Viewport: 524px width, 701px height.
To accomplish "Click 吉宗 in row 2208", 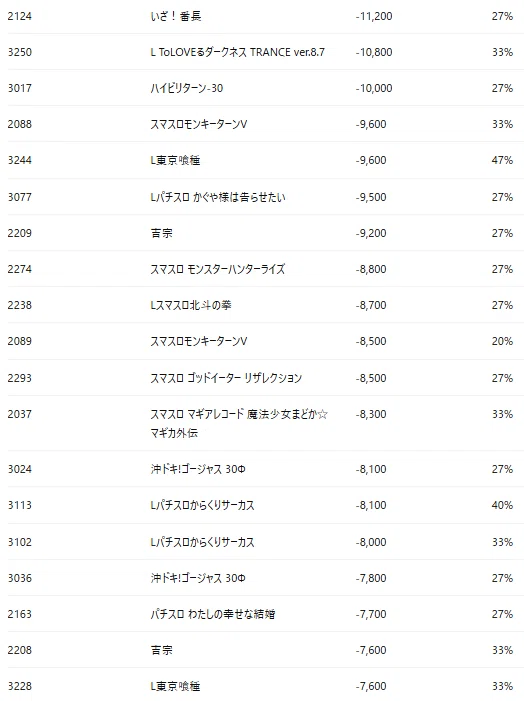I will click(x=161, y=650).
